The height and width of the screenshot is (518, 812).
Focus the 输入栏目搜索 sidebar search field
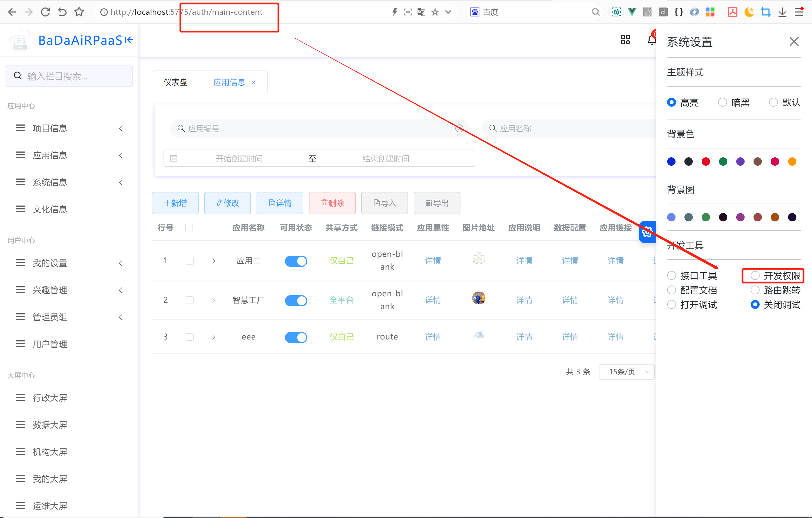click(69, 76)
